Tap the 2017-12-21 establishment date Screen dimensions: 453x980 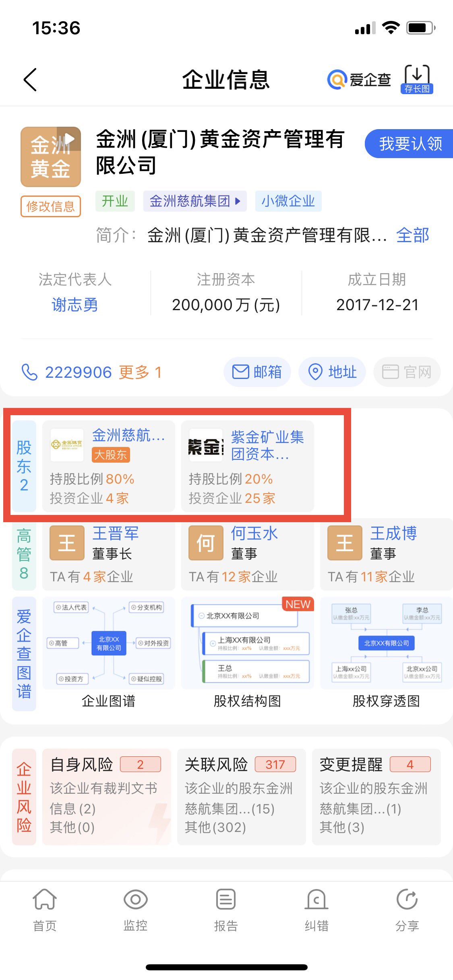tap(377, 305)
